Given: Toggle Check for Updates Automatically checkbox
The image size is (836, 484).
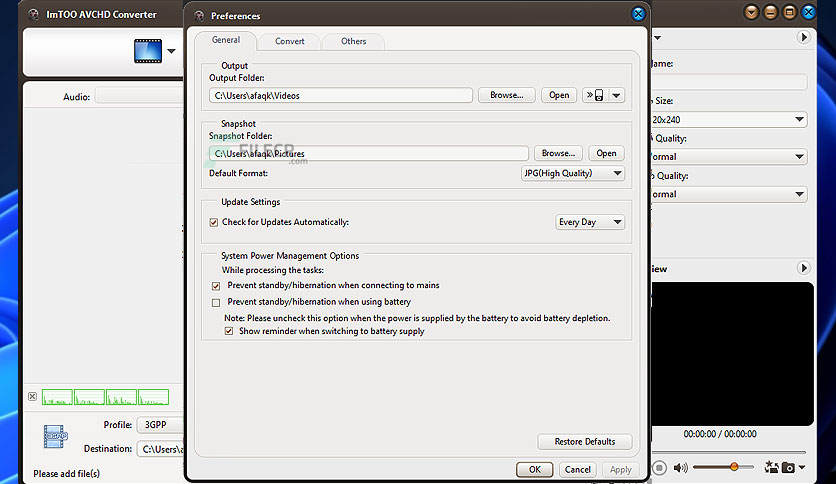Looking at the screenshot, I should (x=214, y=222).
